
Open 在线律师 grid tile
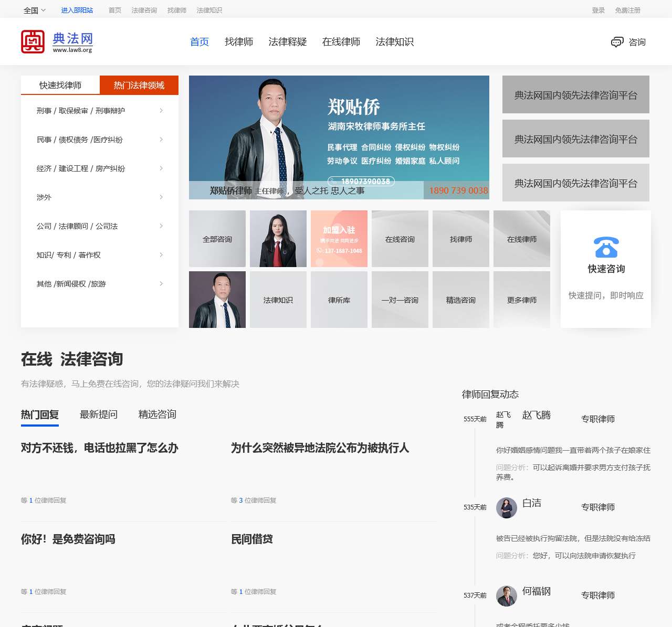pyautogui.click(x=522, y=239)
